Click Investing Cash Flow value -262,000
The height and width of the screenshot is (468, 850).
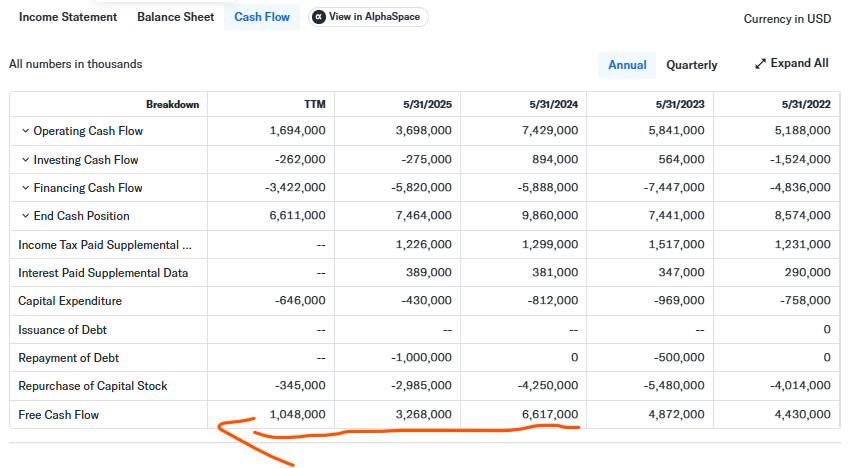(300, 159)
